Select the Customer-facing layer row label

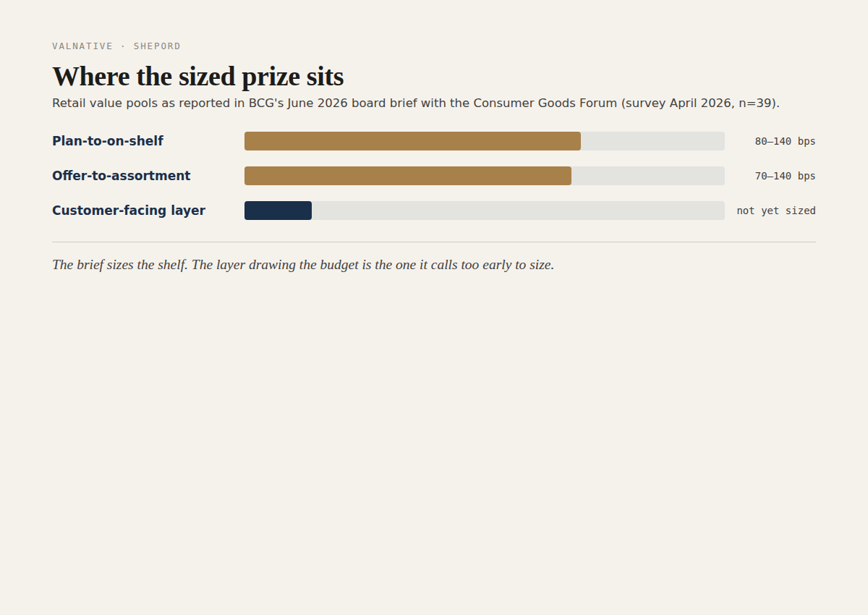(x=129, y=211)
